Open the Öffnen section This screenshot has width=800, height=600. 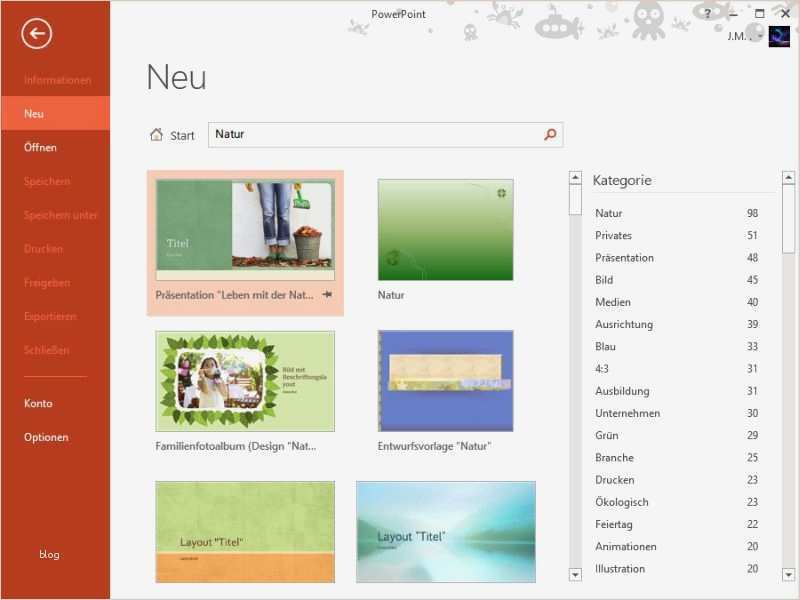point(41,147)
